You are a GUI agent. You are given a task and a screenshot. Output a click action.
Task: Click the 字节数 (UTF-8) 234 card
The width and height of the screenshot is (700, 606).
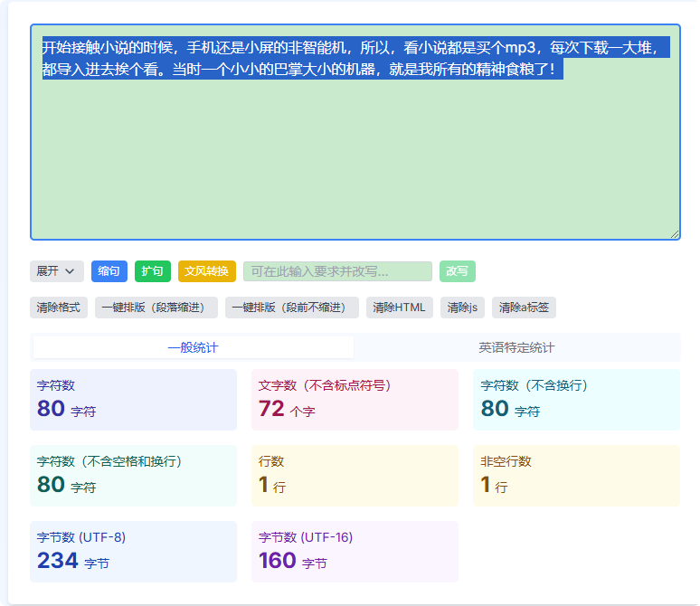(x=133, y=552)
